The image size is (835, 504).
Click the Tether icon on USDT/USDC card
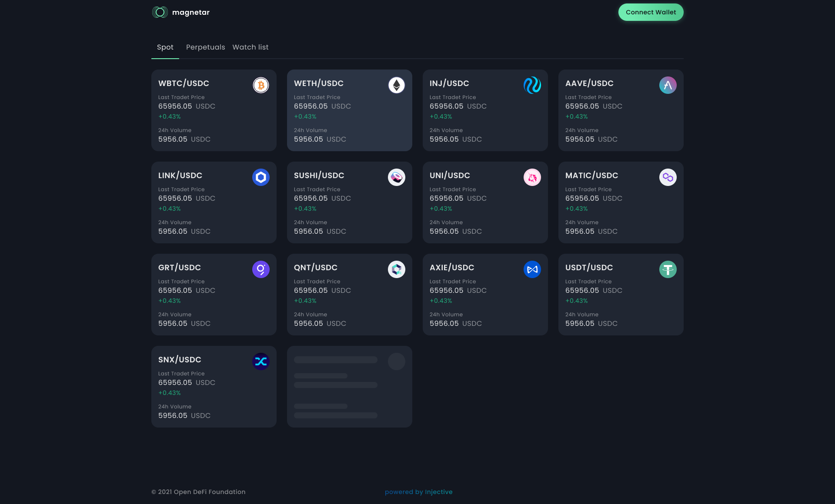pyautogui.click(x=668, y=269)
